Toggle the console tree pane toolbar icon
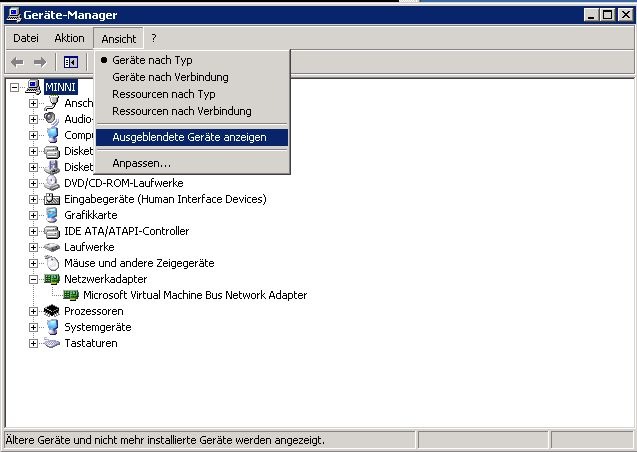637x452 pixels. click(x=71, y=62)
